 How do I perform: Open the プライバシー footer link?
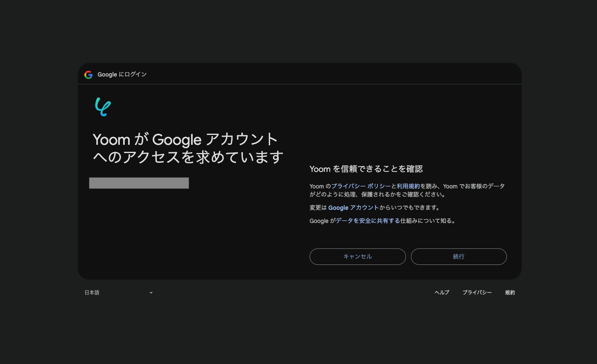coord(477,293)
